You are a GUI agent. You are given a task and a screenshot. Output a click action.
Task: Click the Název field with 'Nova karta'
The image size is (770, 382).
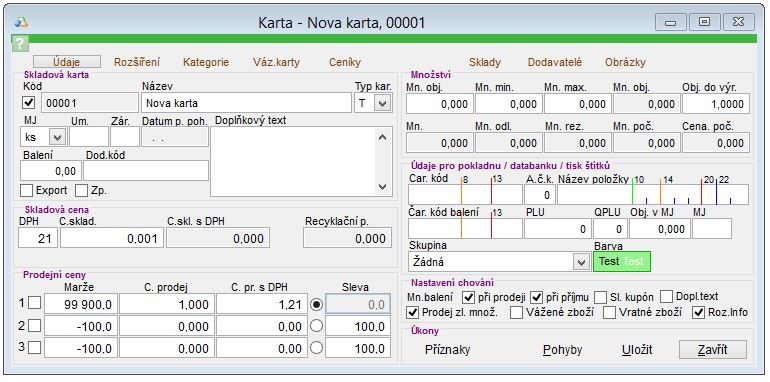pos(247,103)
